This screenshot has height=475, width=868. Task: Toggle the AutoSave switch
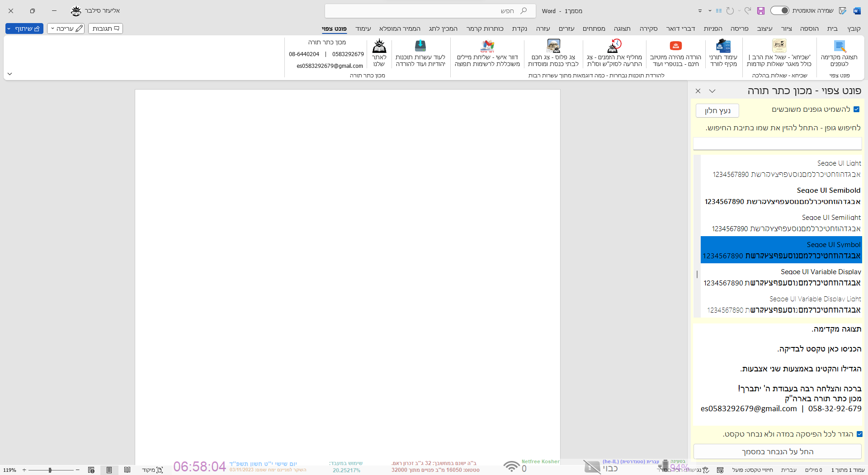(x=780, y=10)
